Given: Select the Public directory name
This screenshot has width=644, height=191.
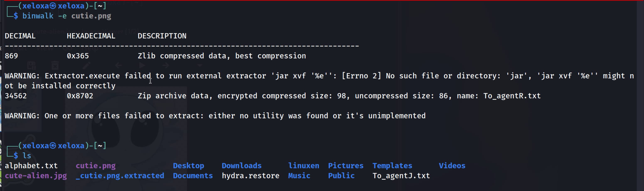Looking at the screenshot, I should point(341,176).
